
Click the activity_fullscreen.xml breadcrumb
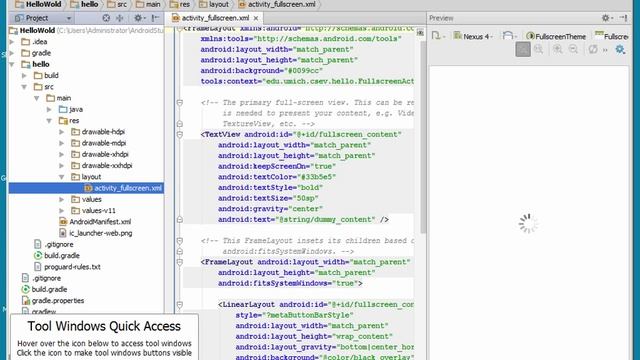click(277, 4)
